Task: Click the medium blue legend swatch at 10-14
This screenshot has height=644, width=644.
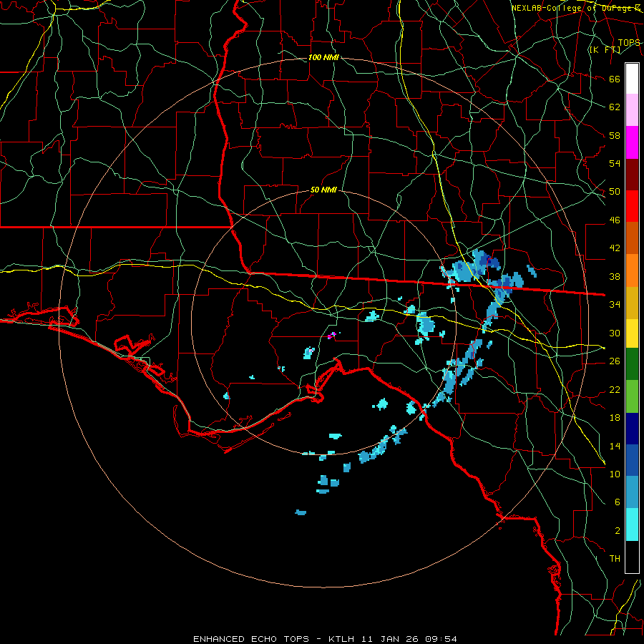Action: click(x=632, y=460)
